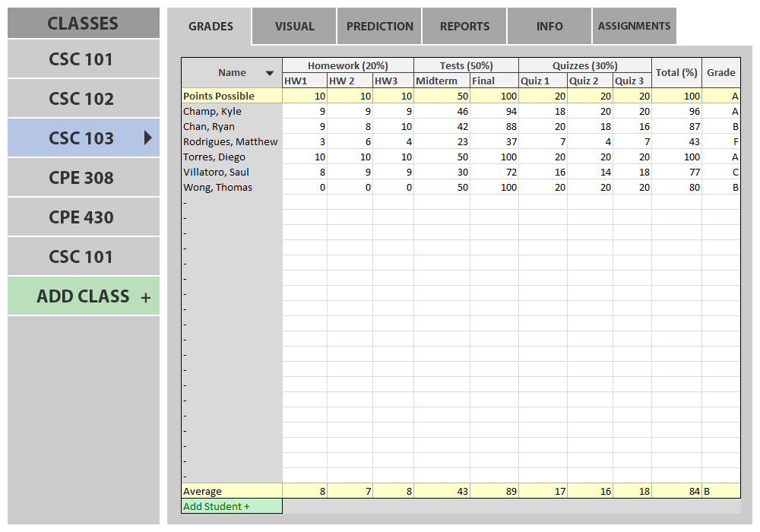Open the Prediction tab
The height and width of the screenshot is (532, 760).
click(379, 27)
